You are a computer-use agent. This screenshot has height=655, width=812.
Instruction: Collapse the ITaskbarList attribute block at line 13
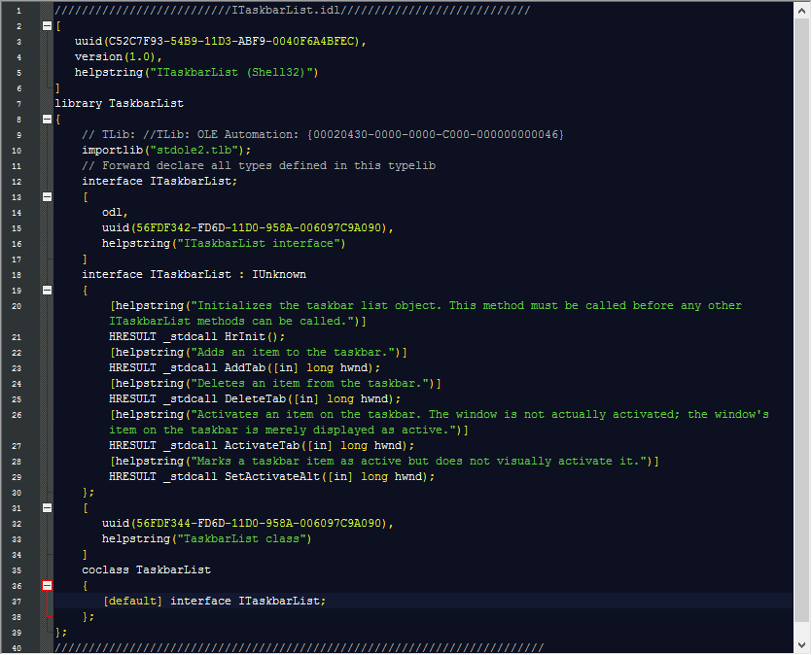(46, 196)
